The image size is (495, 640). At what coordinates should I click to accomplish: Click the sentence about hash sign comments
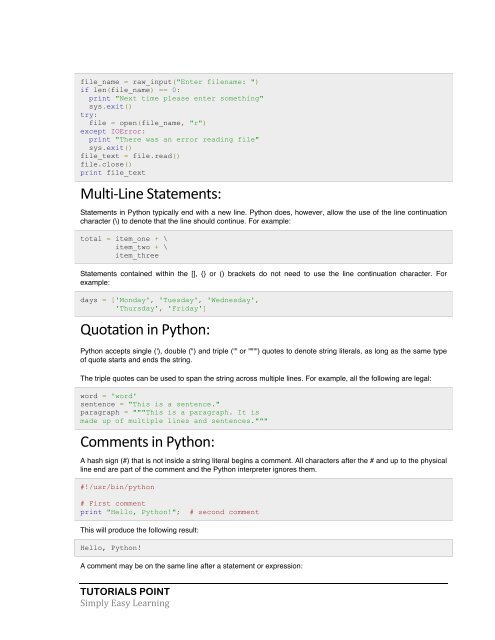pyautogui.click(x=264, y=465)
